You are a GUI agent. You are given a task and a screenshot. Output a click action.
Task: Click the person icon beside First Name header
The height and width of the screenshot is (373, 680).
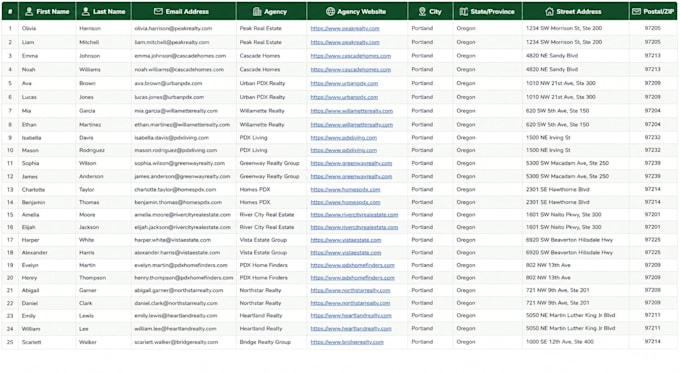point(29,12)
